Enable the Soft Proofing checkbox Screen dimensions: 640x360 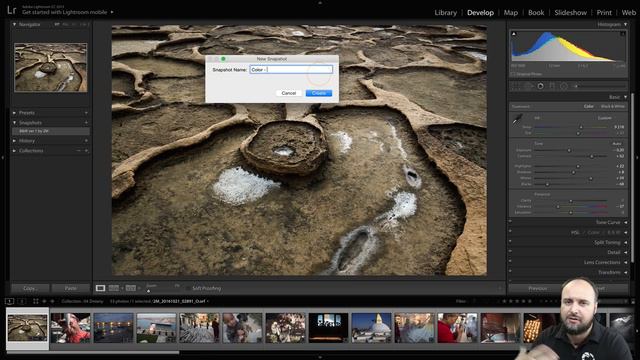click(x=188, y=288)
